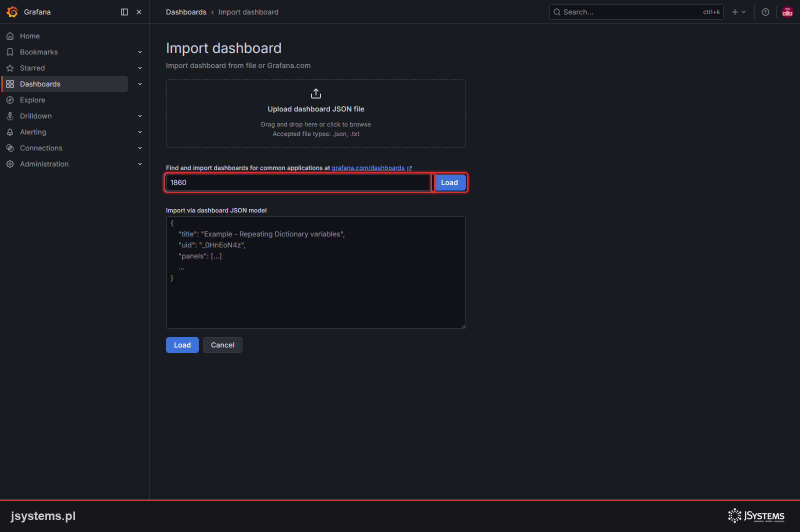Image resolution: width=800 pixels, height=532 pixels.
Task: Click the Home icon in sidebar
Action: coord(10,36)
